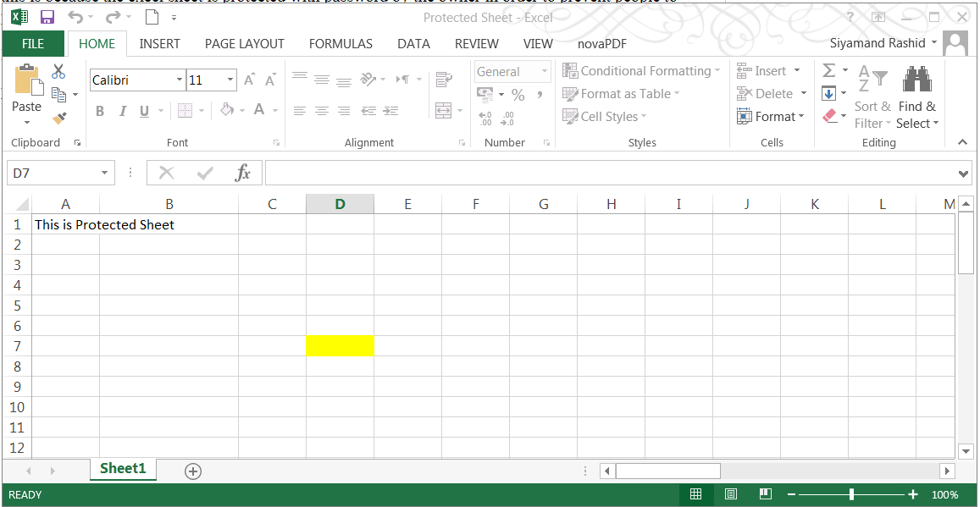
Task: Click the Orientation angled text icon
Action: tap(368, 80)
